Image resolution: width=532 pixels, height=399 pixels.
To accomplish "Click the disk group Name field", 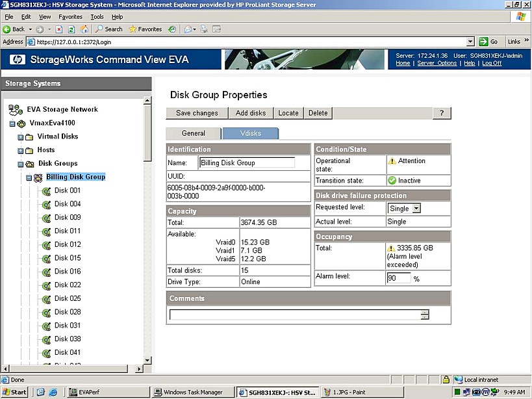I will [247, 163].
